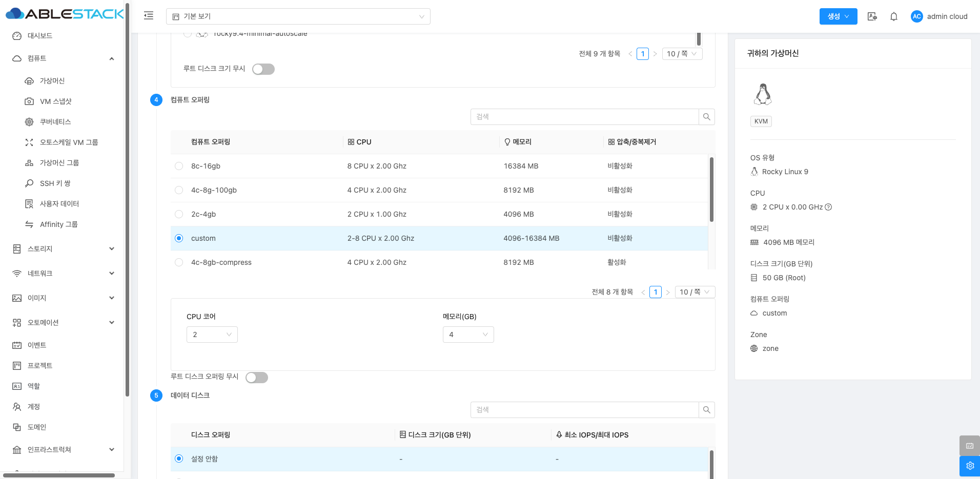Click the ABLESTACK logo
Screen dimensions: 980x479
[65, 14]
